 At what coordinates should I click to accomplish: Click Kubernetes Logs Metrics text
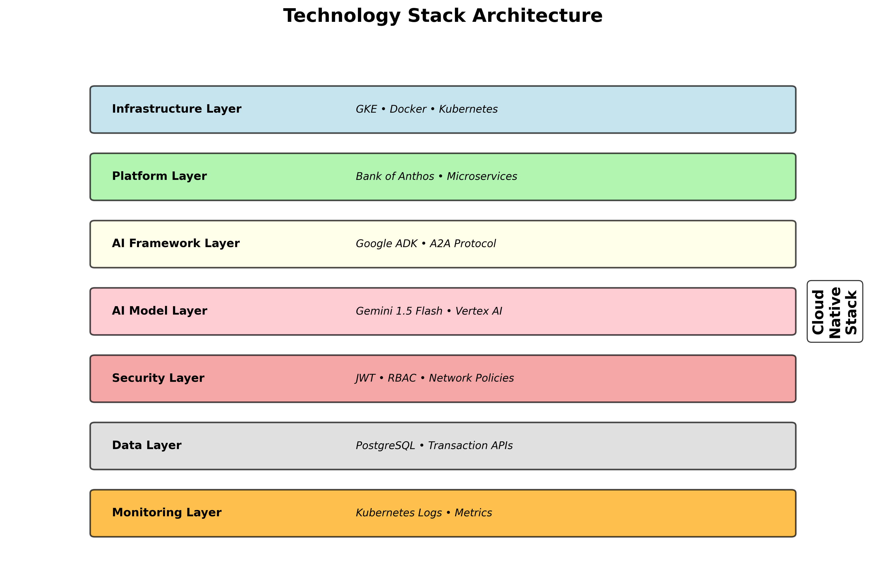pyautogui.click(x=424, y=513)
